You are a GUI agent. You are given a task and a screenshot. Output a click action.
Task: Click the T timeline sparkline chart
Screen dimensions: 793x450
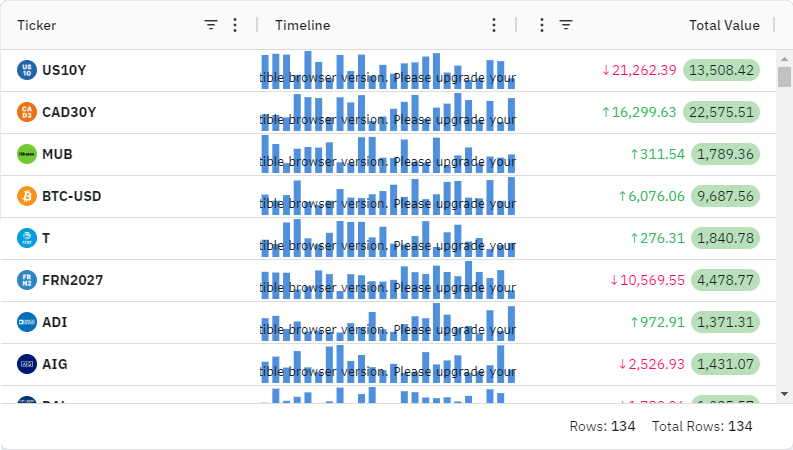coord(388,238)
